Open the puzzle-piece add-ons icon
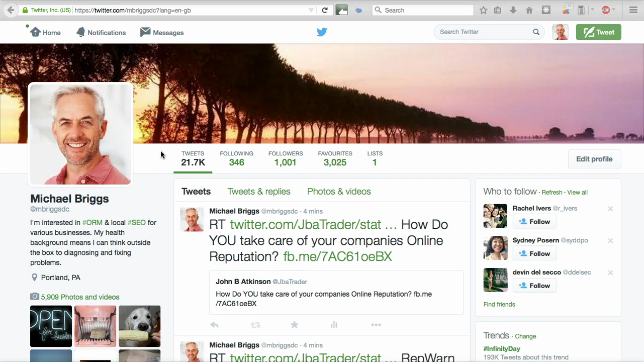The height and width of the screenshot is (362, 644). coord(545,10)
